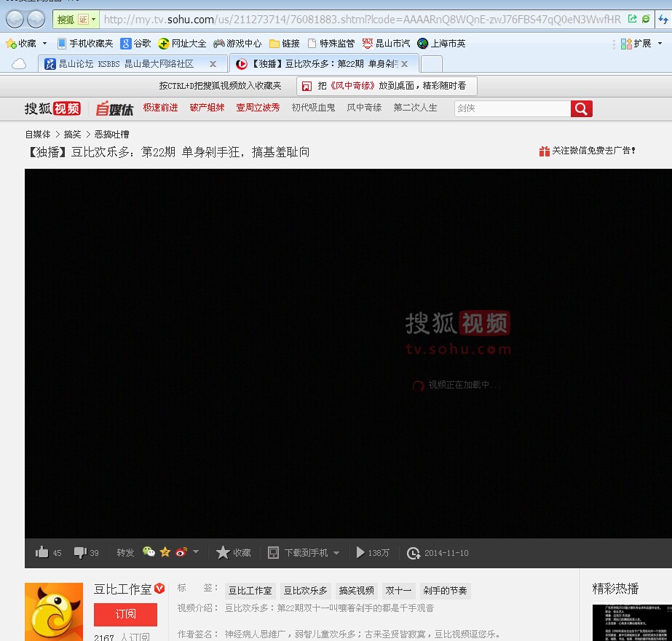Viewport: 672px width, 641px height.
Task: Click the browser back arrow button
Action: (15, 19)
